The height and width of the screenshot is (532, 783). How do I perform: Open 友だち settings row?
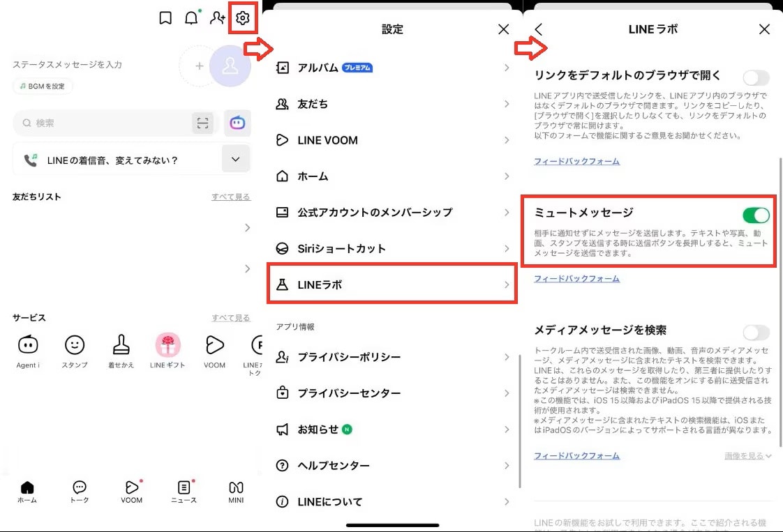click(x=392, y=104)
